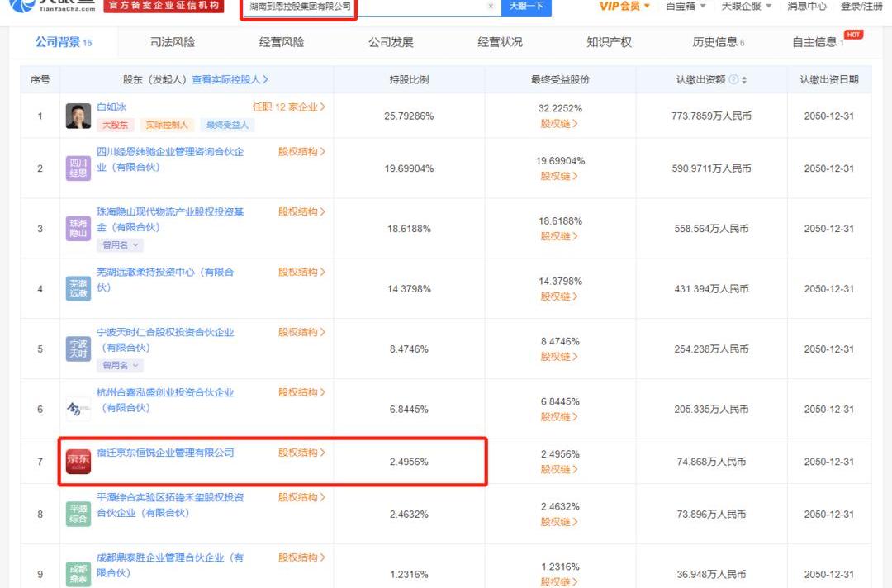
Task: Open 股权链 under 18.6188%
Action: pyautogui.click(x=559, y=236)
